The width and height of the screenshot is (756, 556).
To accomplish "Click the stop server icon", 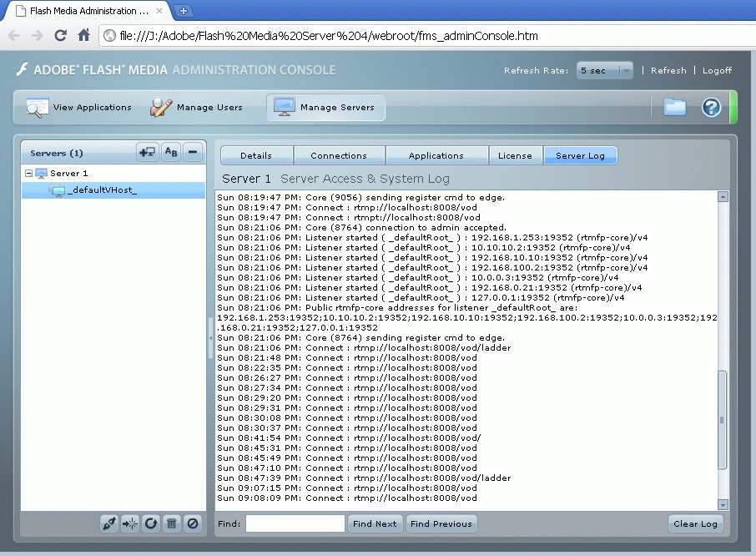I will 193,523.
